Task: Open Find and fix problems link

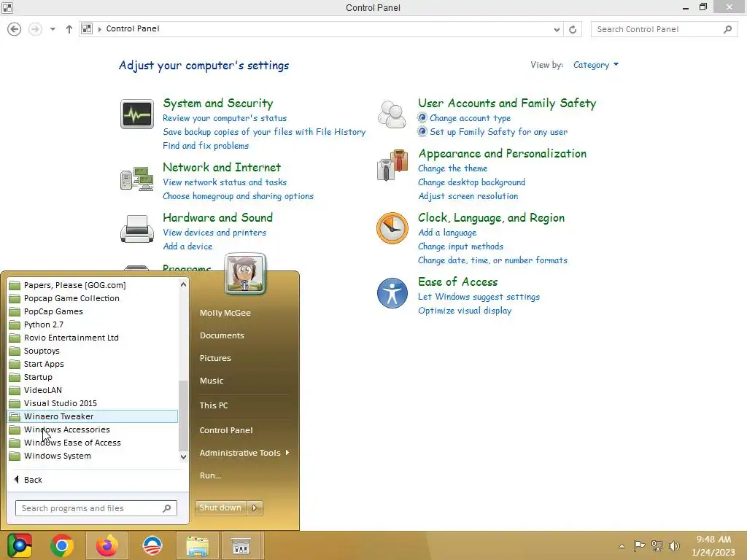Action: [205, 146]
